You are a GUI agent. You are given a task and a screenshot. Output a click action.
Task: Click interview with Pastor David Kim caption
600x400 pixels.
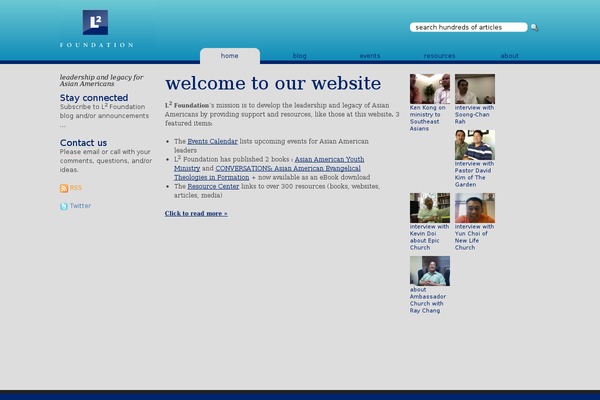point(474,174)
